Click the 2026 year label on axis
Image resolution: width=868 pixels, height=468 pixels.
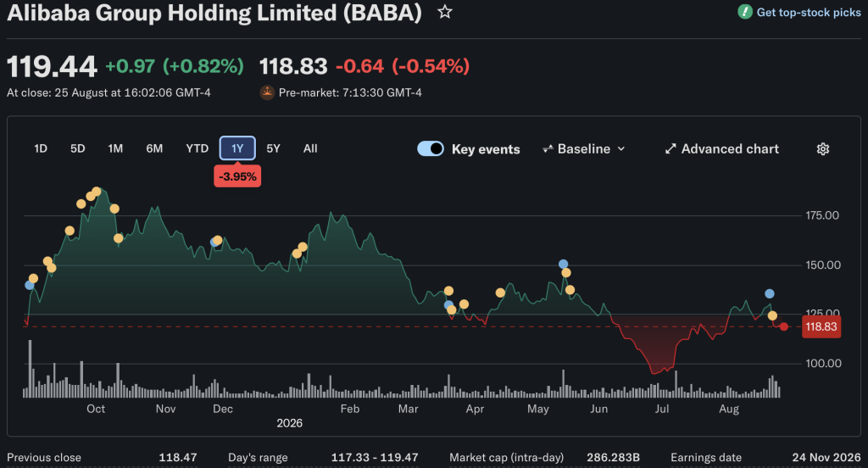tap(290, 423)
